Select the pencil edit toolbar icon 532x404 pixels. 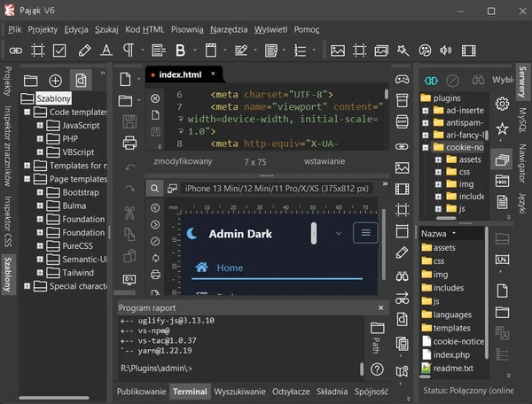[x=84, y=50]
